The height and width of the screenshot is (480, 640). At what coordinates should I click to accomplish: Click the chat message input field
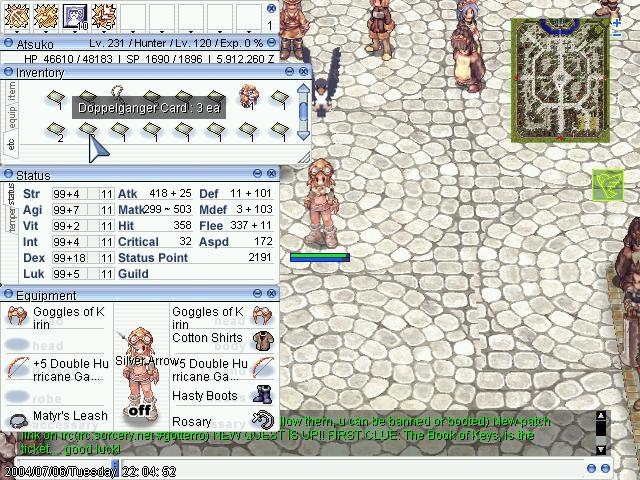tap(351, 468)
